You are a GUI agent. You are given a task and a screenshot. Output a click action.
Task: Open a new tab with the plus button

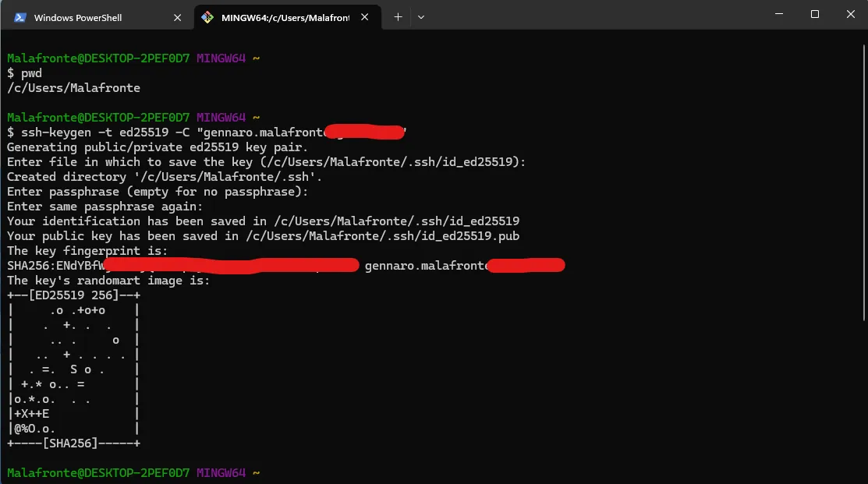click(398, 17)
